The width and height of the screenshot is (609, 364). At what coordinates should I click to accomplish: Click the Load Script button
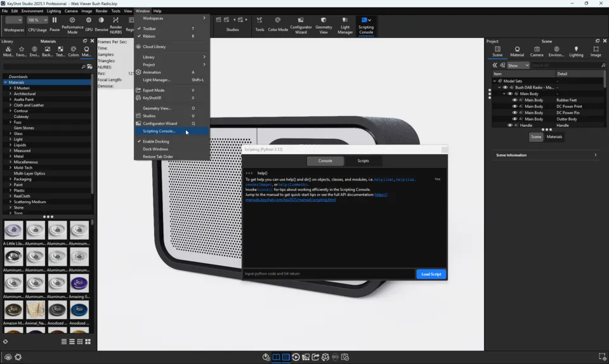[x=431, y=274]
